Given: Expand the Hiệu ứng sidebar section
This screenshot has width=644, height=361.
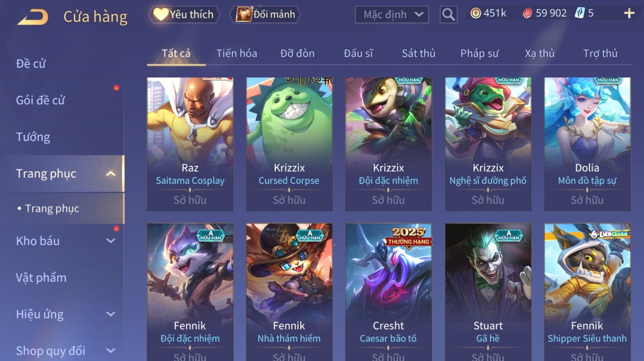Looking at the screenshot, I should point(110,314).
